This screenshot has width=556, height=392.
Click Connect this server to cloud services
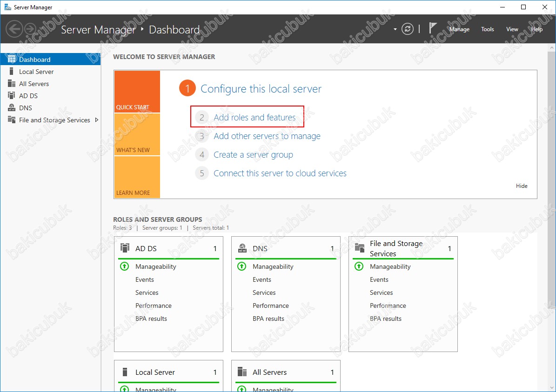[x=280, y=173]
